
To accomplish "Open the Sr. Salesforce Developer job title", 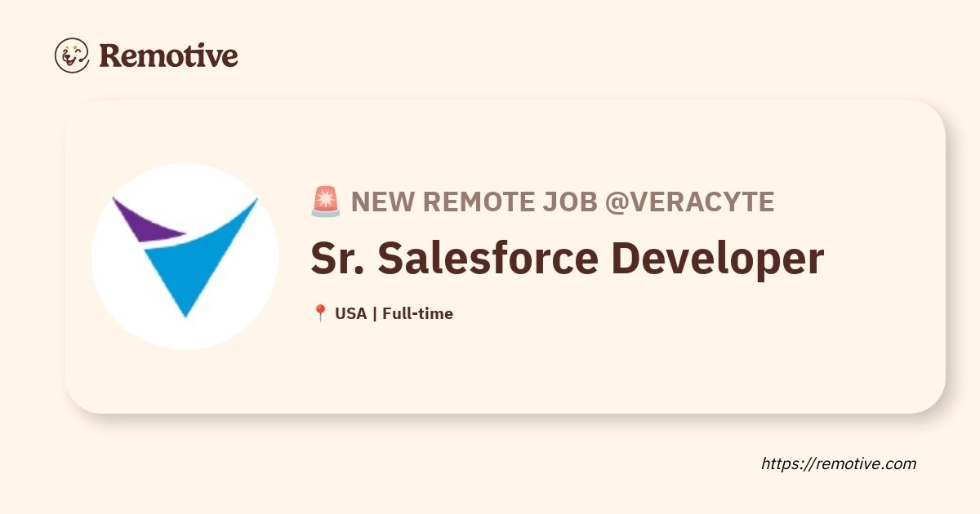I will click(568, 259).
